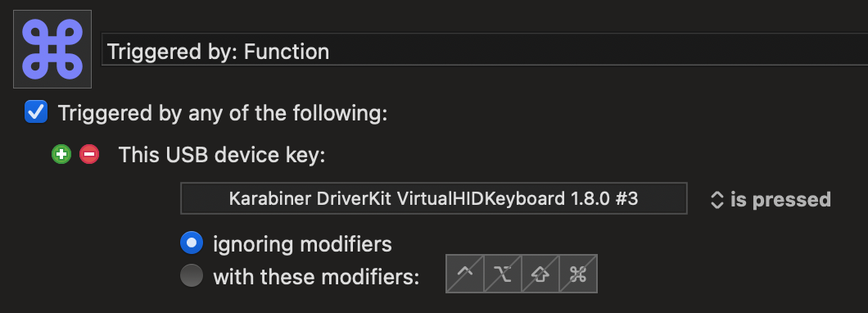The image size is (868, 313).
Task: Uncheck Triggered by any of the following
Action: (37, 112)
